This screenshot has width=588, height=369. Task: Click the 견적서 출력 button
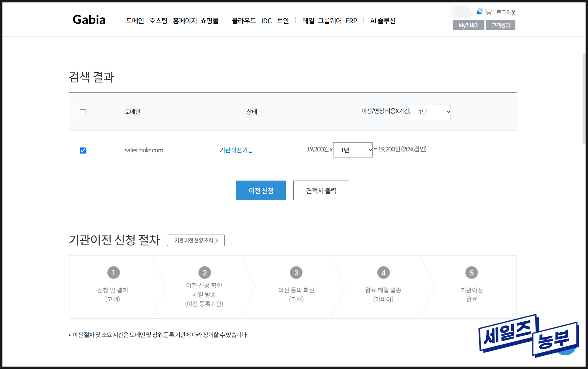click(321, 190)
